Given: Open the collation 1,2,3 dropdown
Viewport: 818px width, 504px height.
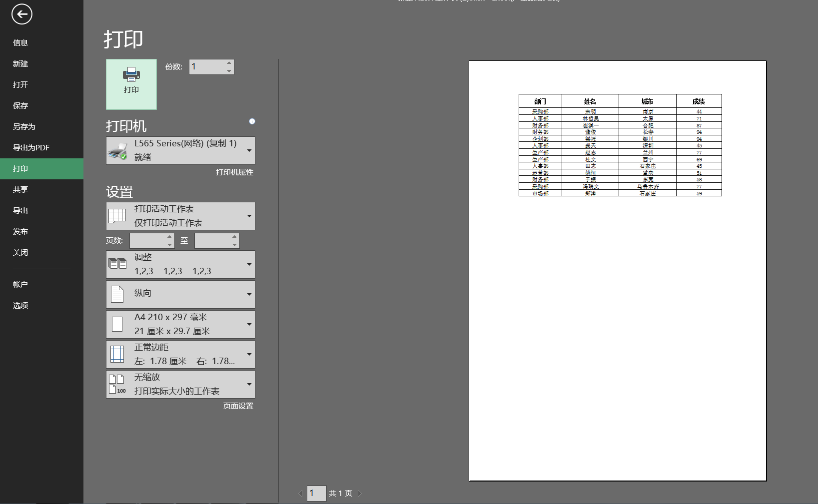Looking at the screenshot, I should click(x=180, y=264).
